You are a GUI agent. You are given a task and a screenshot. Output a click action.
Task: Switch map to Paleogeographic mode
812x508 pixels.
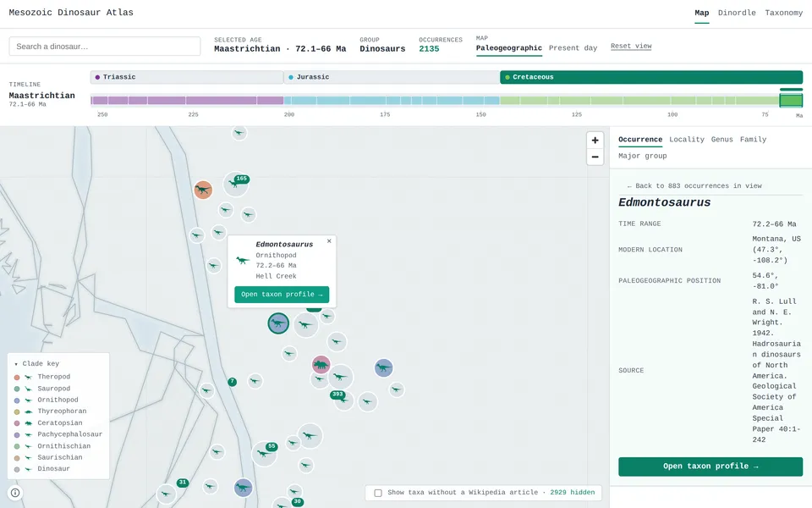pos(509,48)
